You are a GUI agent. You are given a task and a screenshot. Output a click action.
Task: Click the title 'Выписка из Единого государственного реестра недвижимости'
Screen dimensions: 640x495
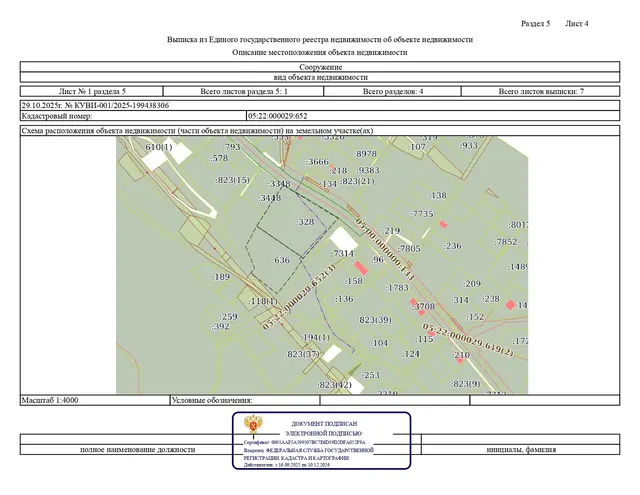[x=320, y=40]
